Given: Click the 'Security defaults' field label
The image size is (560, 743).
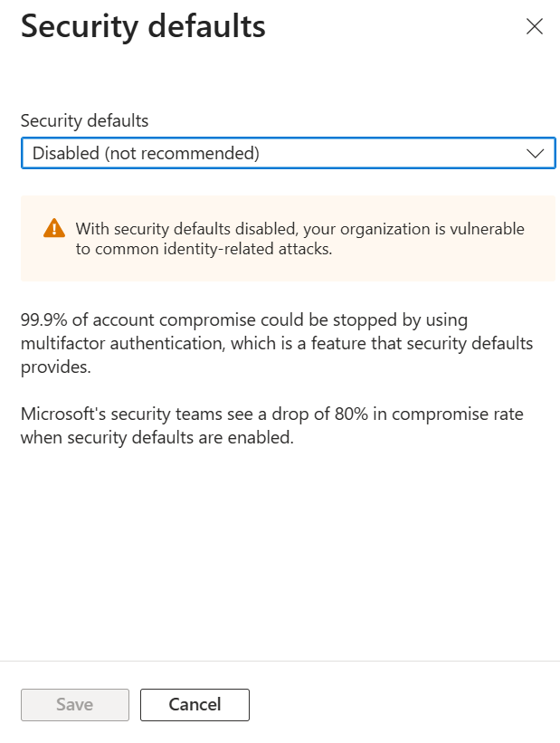Looking at the screenshot, I should (84, 120).
